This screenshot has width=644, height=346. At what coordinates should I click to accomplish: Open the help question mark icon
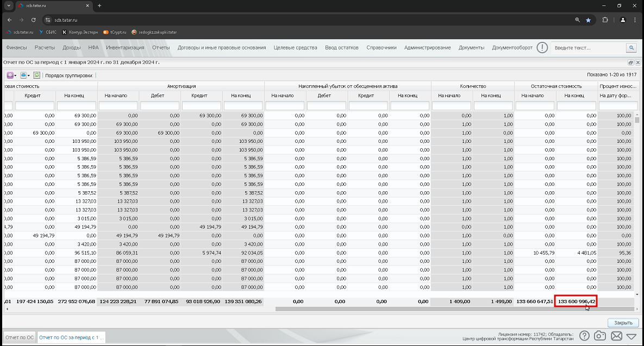point(584,336)
